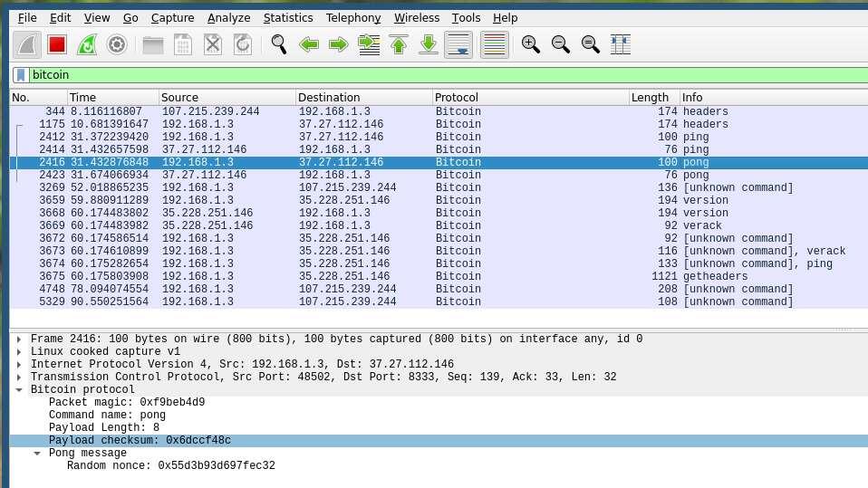Go to specified packet

(x=369, y=45)
